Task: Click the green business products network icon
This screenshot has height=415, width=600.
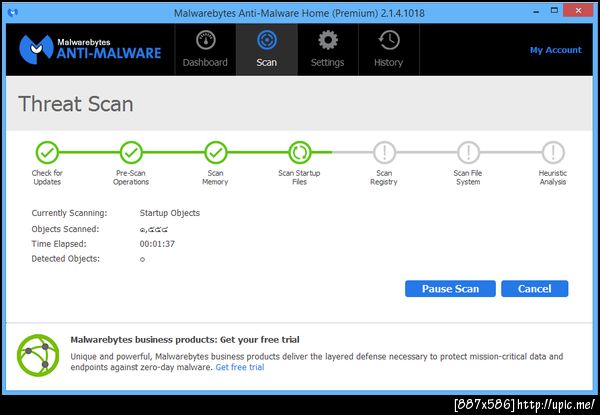Action: pyautogui.click(x=38, y=355)
